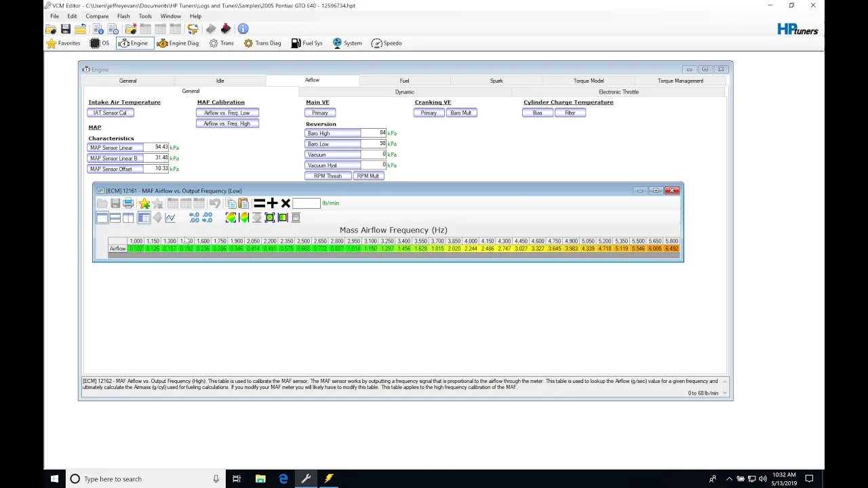Copy table values with copy icon
The image size is (868, 488).
pyautogui.click(x=231, y=203)
